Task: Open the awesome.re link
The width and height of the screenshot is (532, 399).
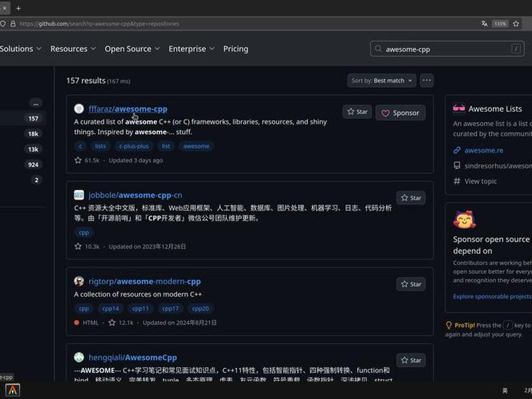Action: click(x=484, y=150)
